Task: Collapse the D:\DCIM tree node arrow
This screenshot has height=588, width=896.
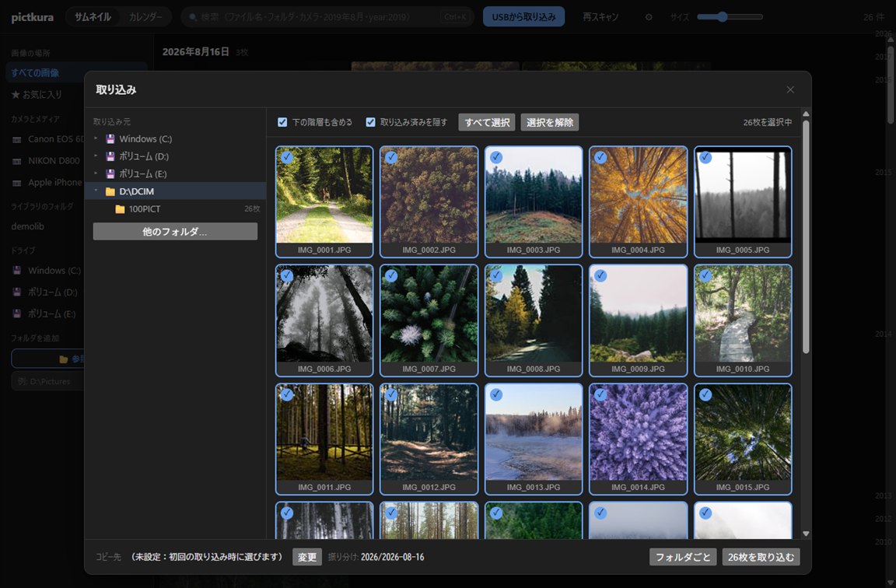Action: [x=96, y=191]
